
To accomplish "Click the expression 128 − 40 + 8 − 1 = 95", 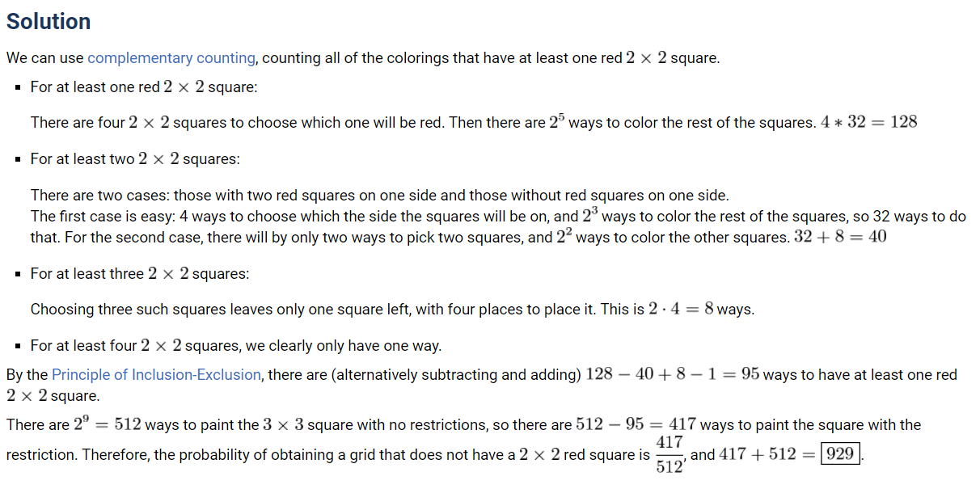I will 672,375.
